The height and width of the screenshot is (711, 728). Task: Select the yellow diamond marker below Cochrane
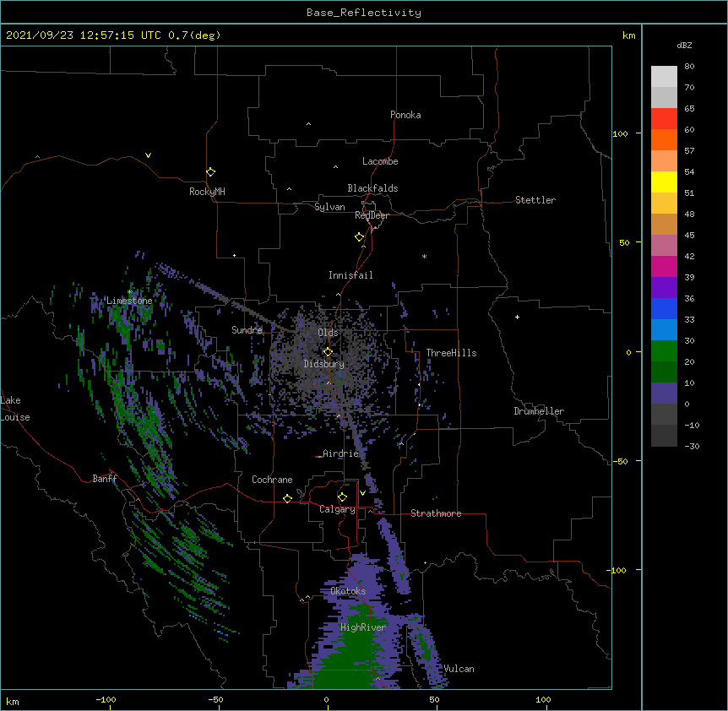(287, 498)
